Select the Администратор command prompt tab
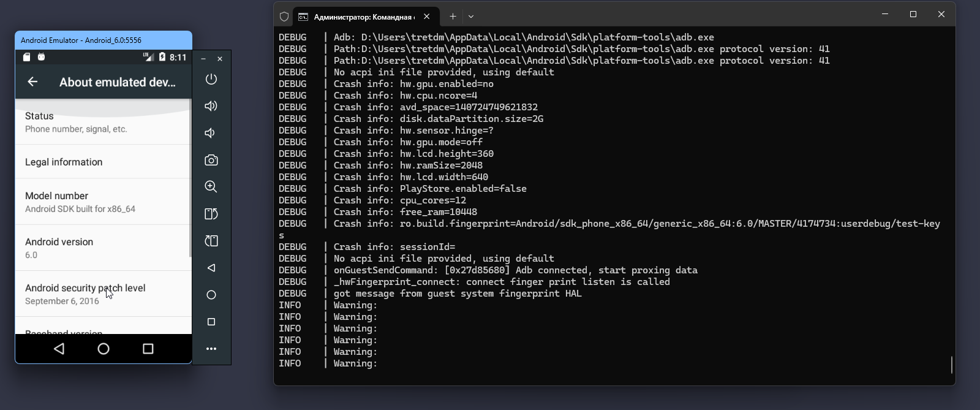 point(361,17)
